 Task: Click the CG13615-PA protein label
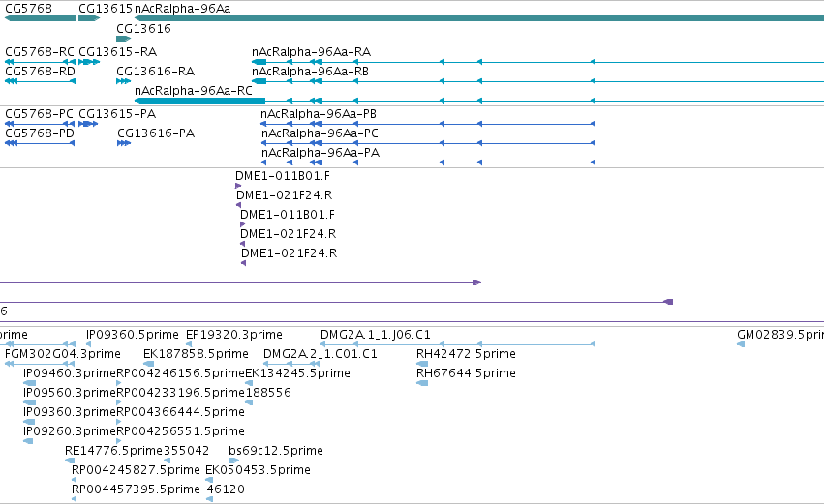point(117,114)
